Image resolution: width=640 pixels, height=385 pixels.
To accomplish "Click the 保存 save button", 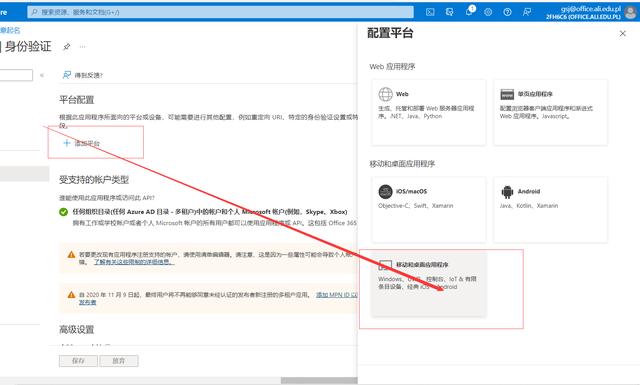I will pyautogui.click(x=78, y=361).
